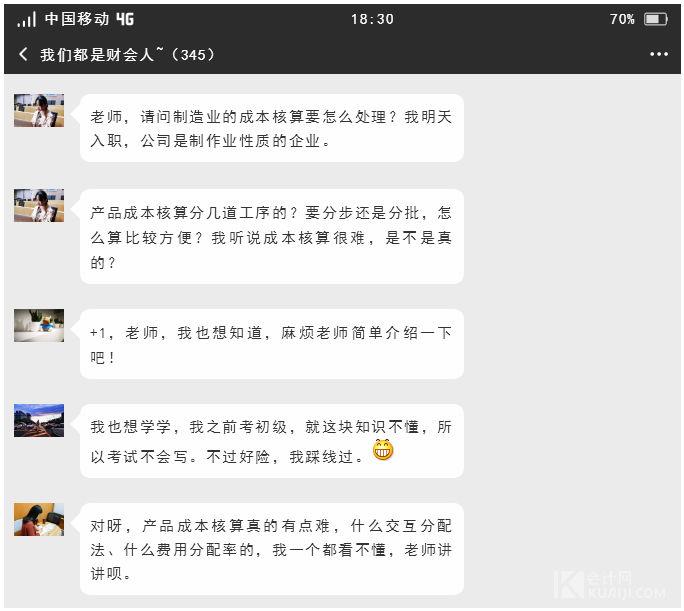Screen dimensions: 684x611
Task: Tap the KUAIJI.COM watermark logo
Action: click(611, 584)
